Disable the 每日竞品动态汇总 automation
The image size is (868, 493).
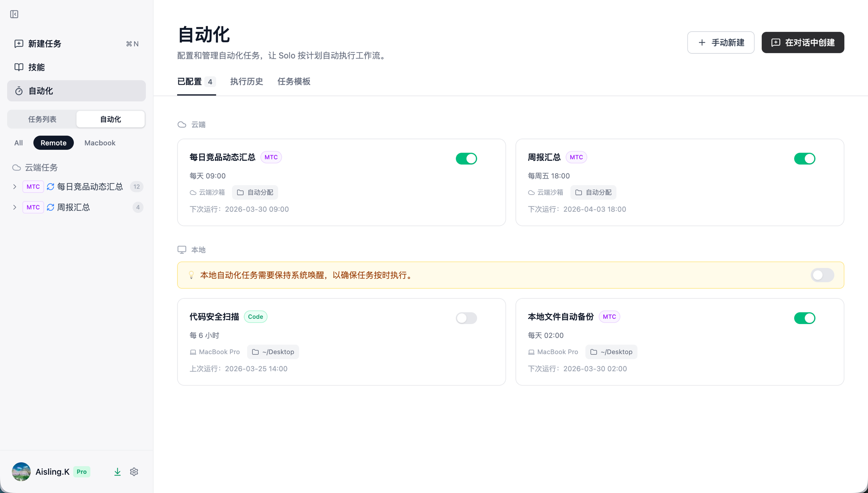click(466, 158)
